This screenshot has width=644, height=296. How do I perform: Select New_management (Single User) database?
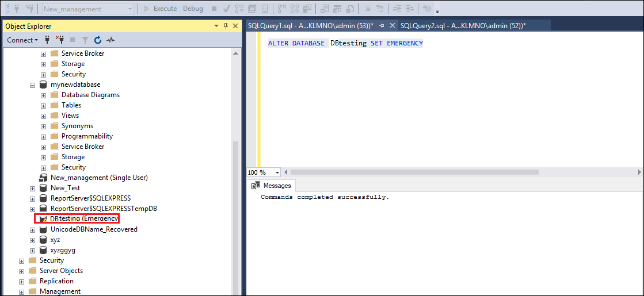(x=99, y=178)
